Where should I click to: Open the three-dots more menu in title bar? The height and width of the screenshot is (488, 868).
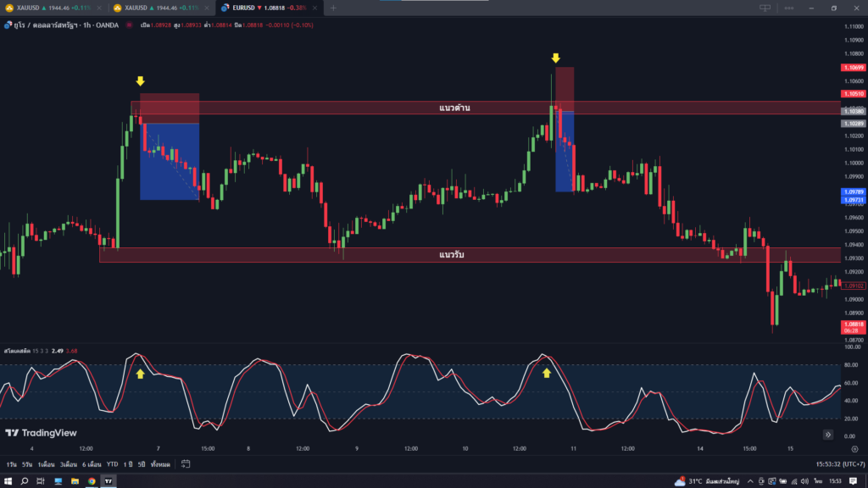click(789, 8)
